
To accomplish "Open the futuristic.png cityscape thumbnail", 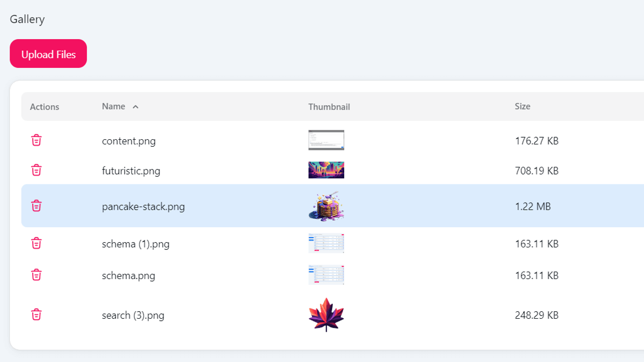I will [x=326, y=170].
